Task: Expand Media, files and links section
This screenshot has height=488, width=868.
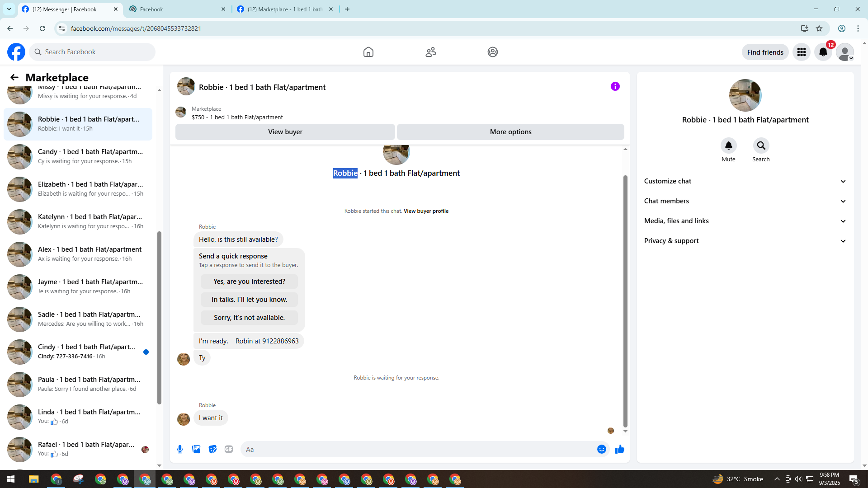Action: (x=745, y=221)
